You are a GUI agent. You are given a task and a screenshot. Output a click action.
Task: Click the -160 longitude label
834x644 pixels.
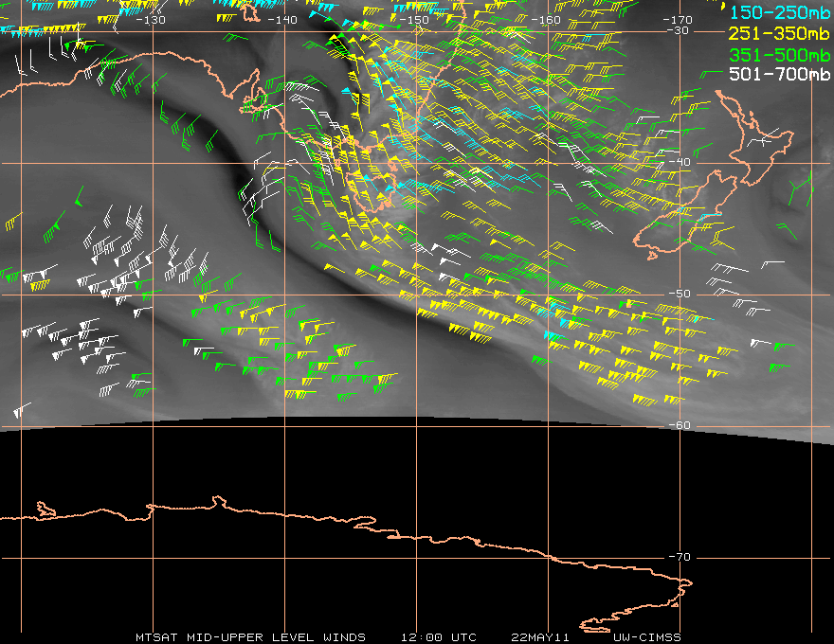[546, 20]
